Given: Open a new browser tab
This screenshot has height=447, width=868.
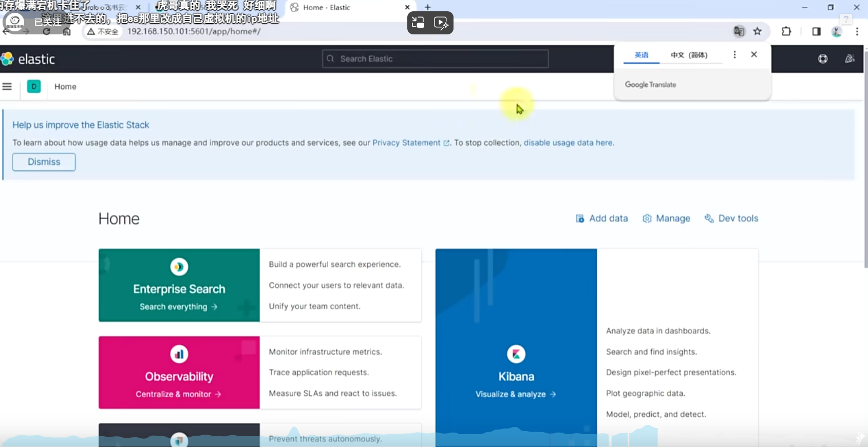Looking at the screenshot, I should pyautogui.click(x=427, y=7).
